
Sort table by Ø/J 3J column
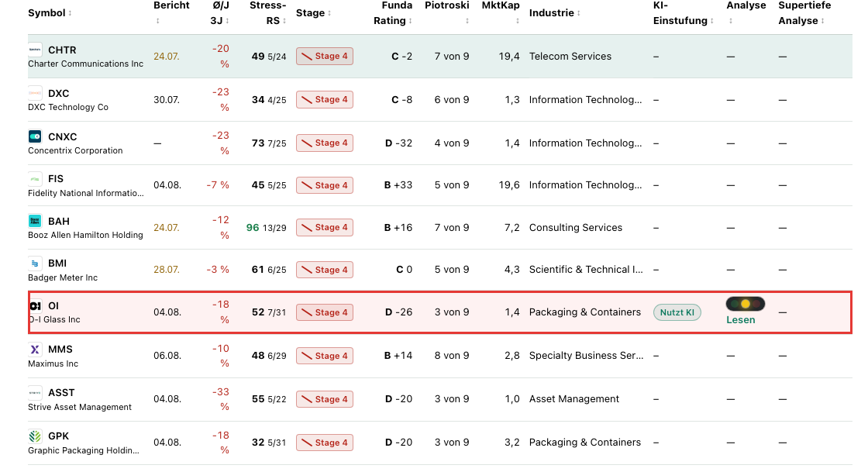point(220,12)
